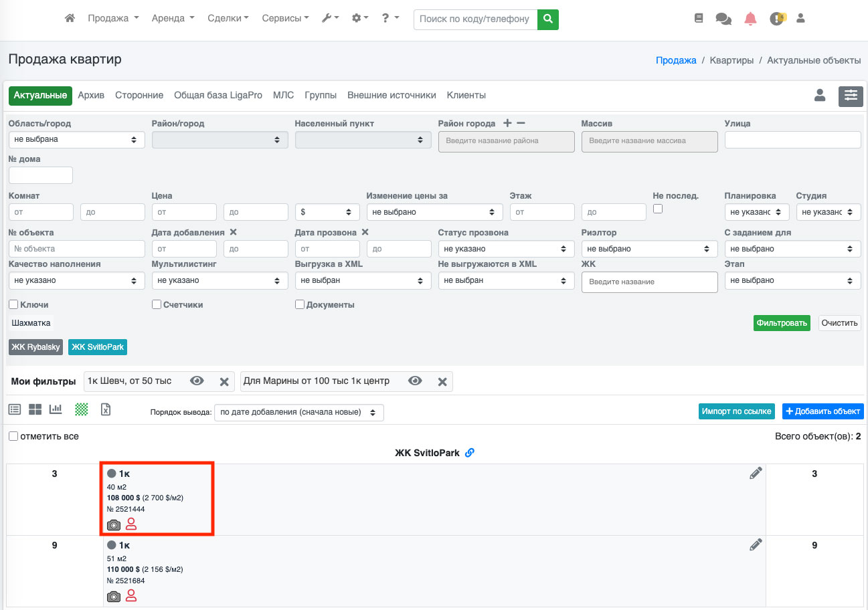Open the Продажа navbar menu
The image size is (868, 610).
[113, 19]
